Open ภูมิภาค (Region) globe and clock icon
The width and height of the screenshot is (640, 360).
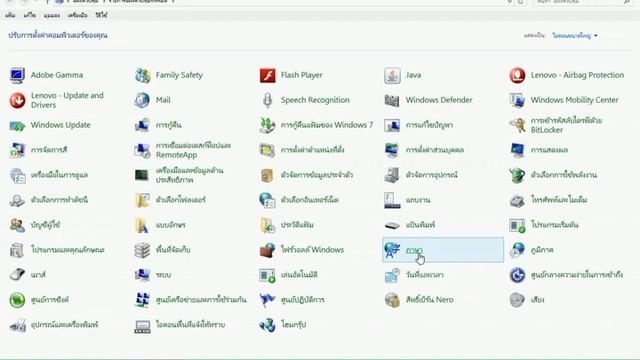coord(517,250)
